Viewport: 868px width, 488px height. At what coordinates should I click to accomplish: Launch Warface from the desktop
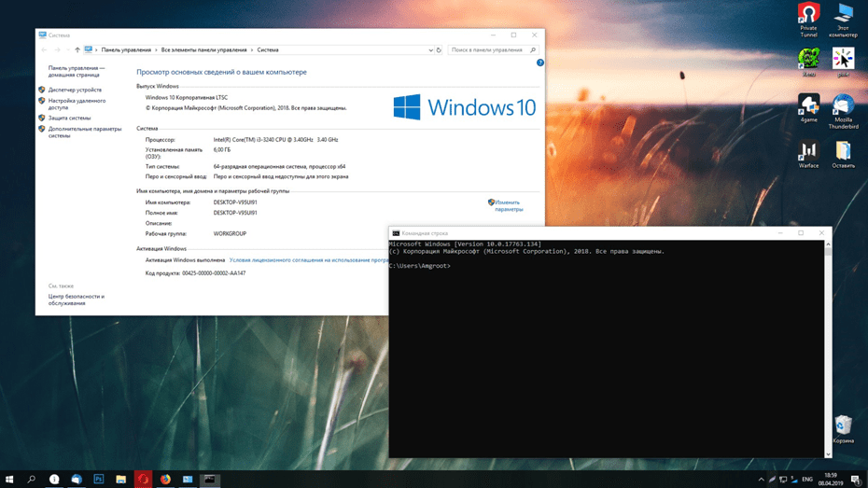pyautogui.click(x=808, y=153)
